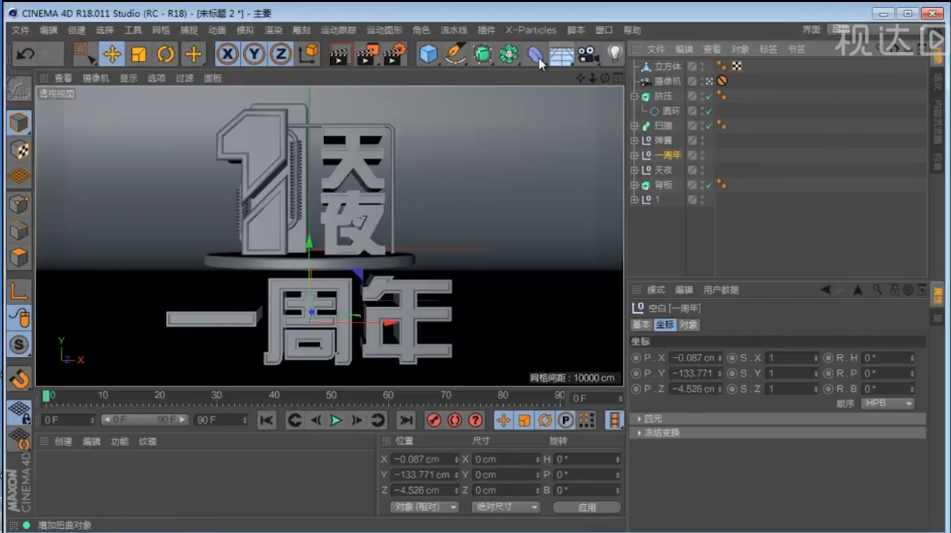This screenshot has width=951, height=533.
Task: Open the 绝对尺寸 dropdown
Action: pos(505,507)
